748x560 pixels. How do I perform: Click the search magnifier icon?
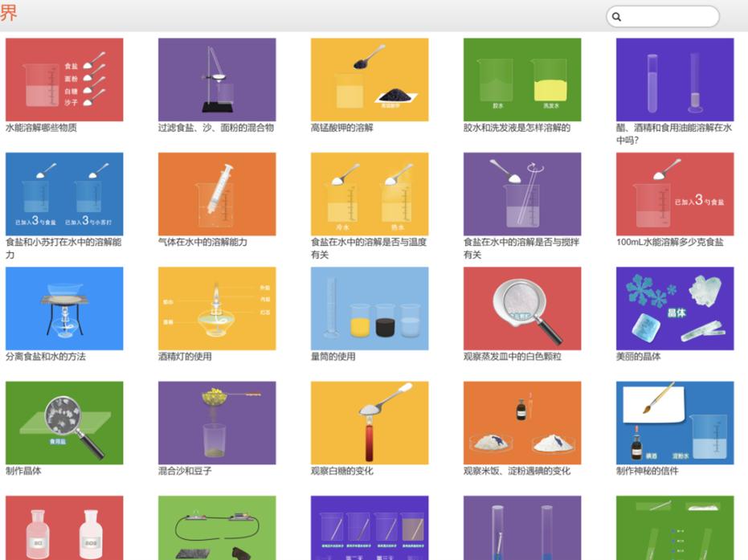point(617,17)
